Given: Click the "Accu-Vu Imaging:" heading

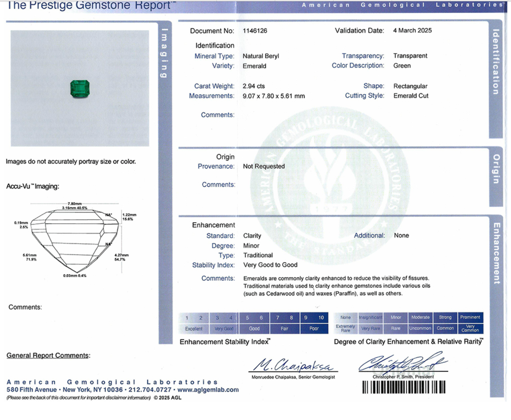Looking at the screenshot, I should 33,187.
